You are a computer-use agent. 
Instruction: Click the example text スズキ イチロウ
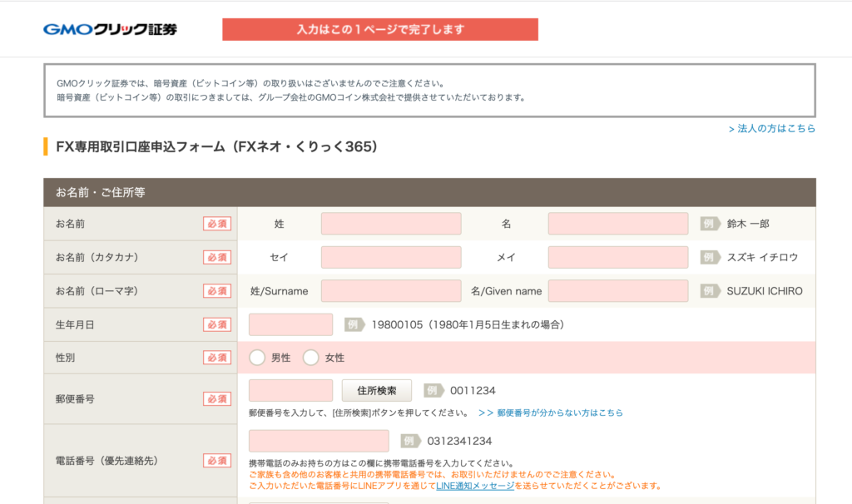(762, 258)
